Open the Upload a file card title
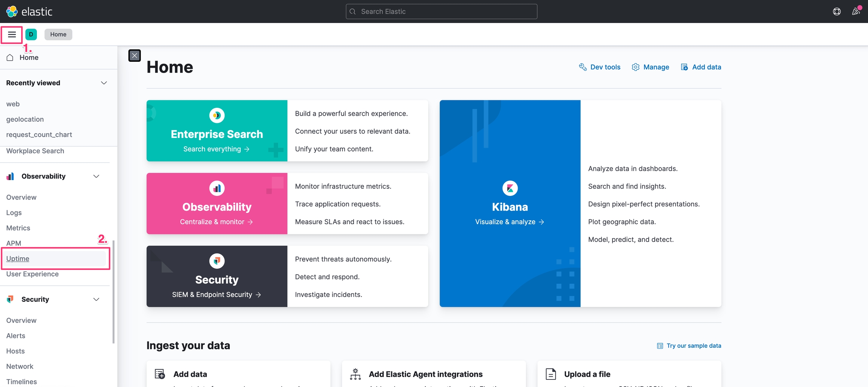 (587, 374)
